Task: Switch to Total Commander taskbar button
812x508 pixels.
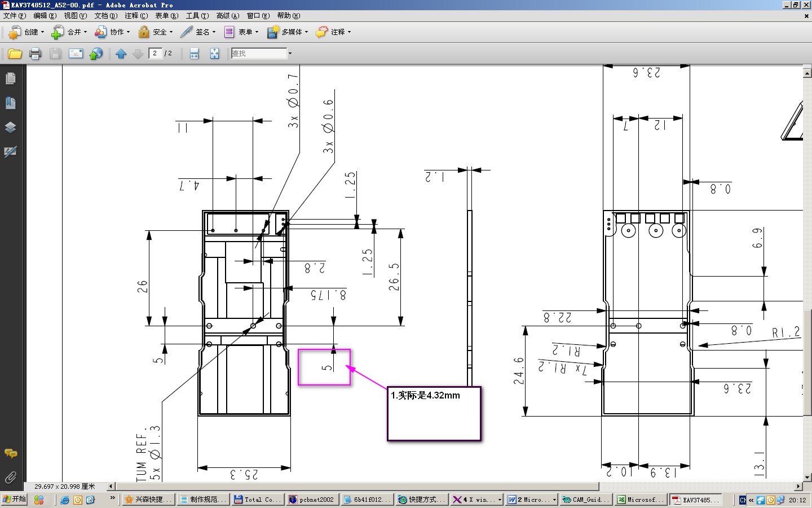Action: pos(258,500)
